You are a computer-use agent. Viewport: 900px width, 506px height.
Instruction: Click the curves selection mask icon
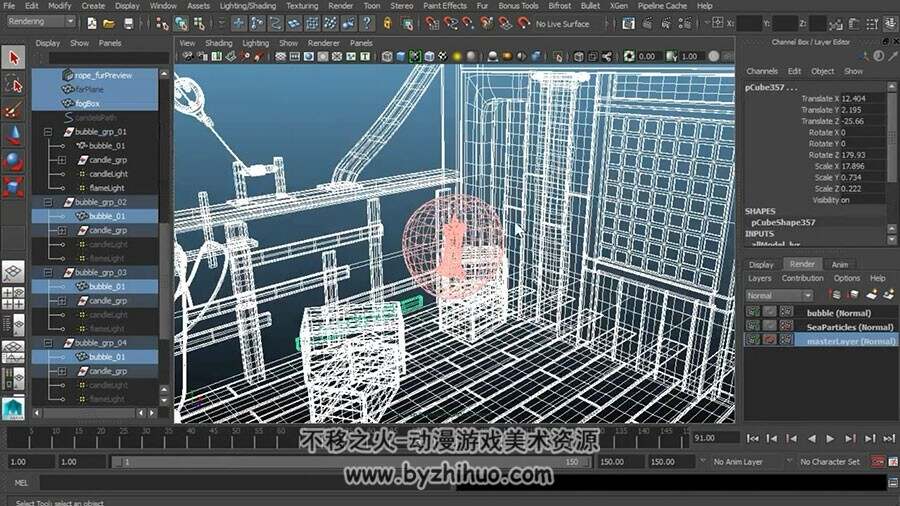[x=275, y=24]
